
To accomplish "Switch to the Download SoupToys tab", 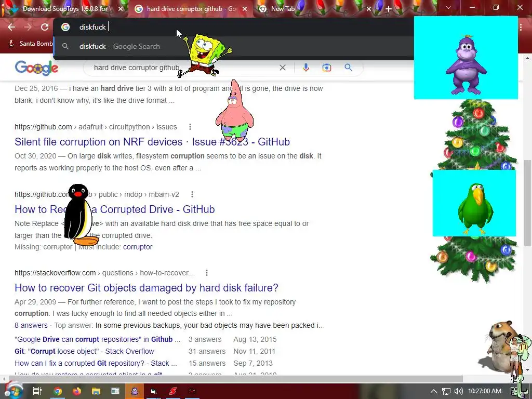I will tap(64, 9).
